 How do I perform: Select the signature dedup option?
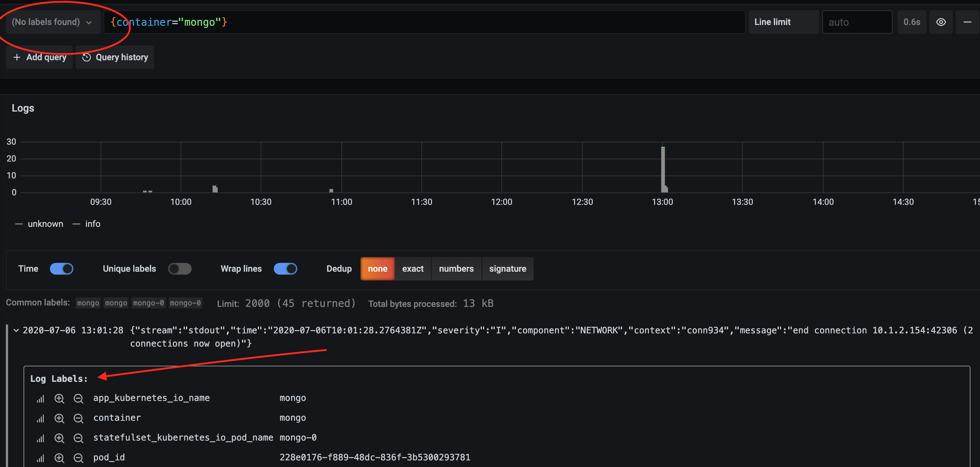[x=508, y=269]
